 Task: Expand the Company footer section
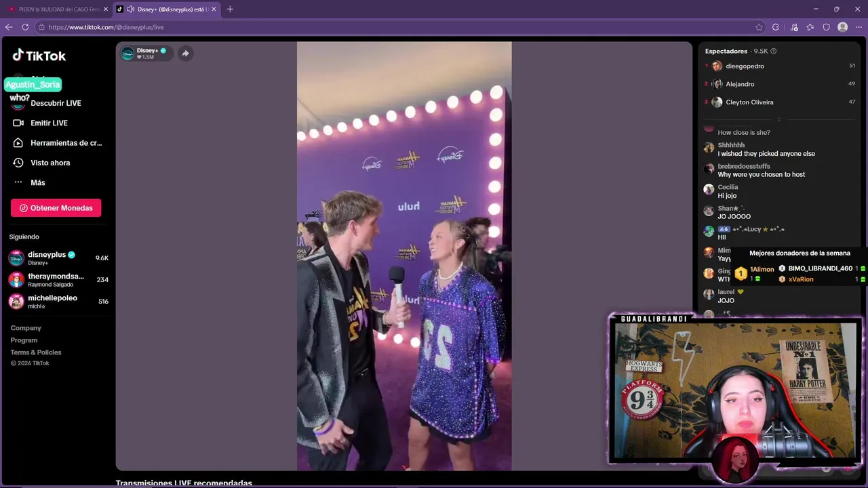(26, 328)
